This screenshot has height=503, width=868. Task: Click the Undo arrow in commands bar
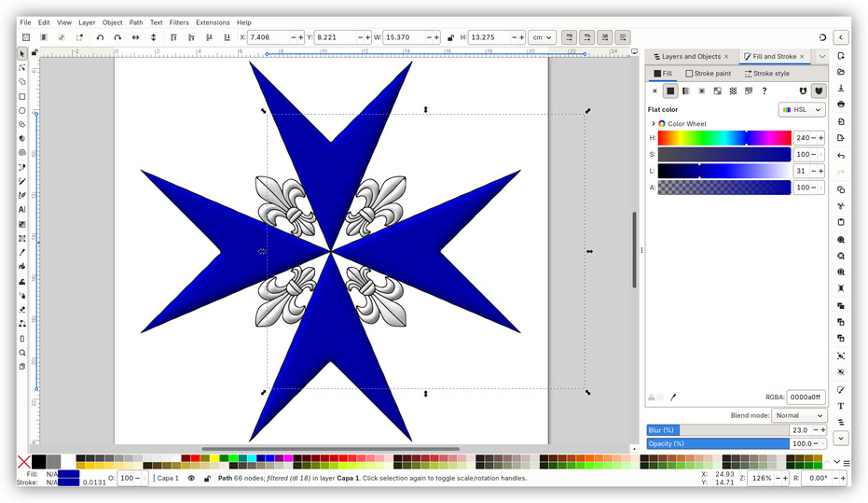[841, 156]
